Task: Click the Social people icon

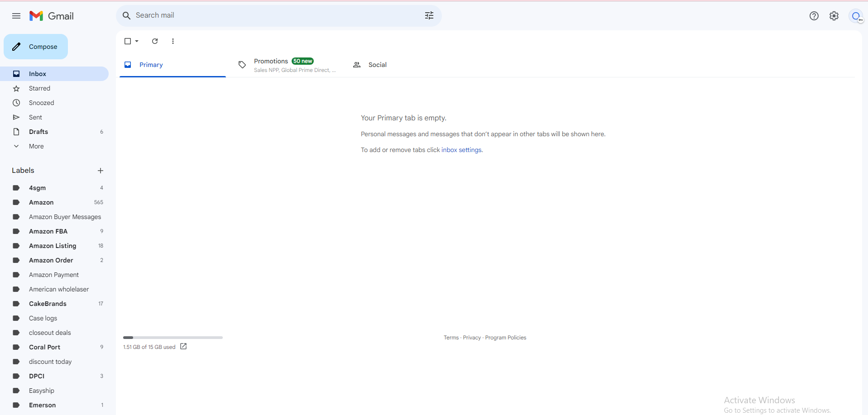Action: [x=357, y=65]
